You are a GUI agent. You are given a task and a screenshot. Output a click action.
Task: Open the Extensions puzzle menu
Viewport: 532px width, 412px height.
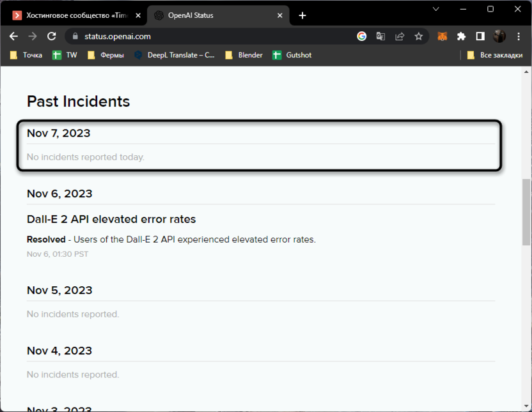pyautogui.click(x=461, y=36)
